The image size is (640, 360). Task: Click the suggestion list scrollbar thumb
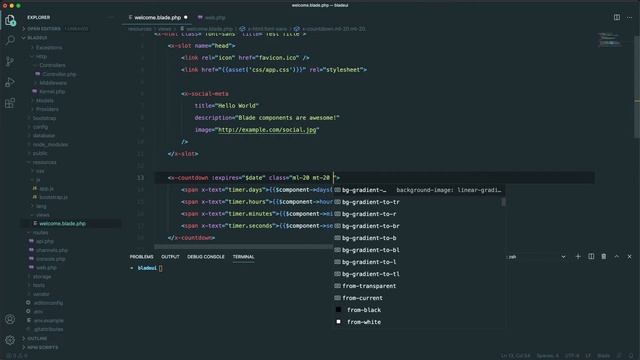click(503, 202)
